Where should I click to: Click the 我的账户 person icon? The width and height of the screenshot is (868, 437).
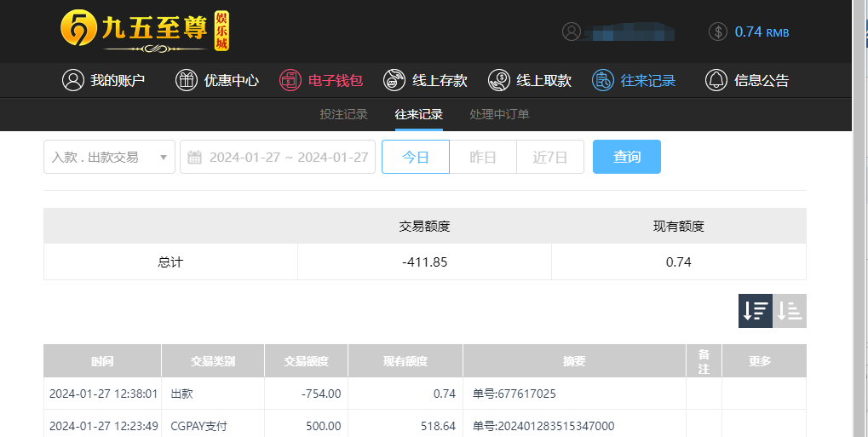click(73, 80)
